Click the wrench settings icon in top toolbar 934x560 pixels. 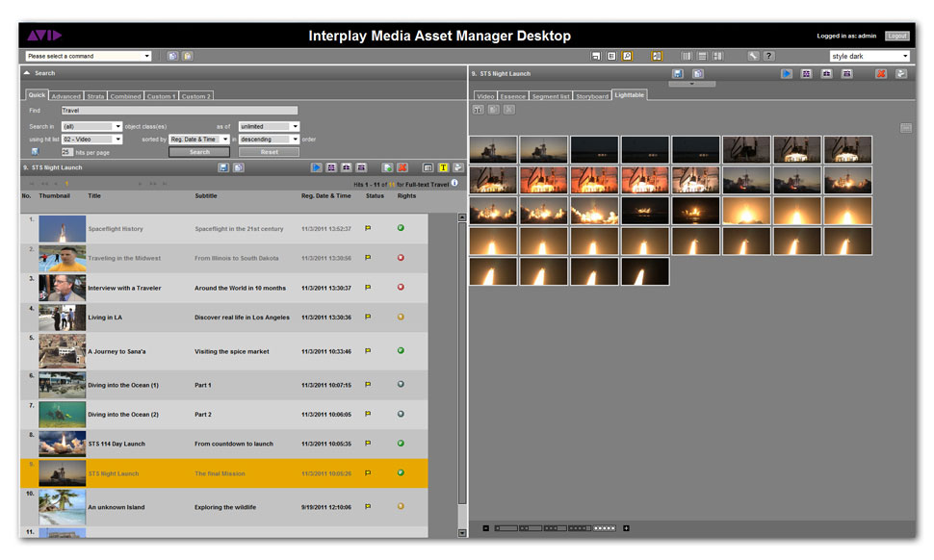tap(753, 56)
